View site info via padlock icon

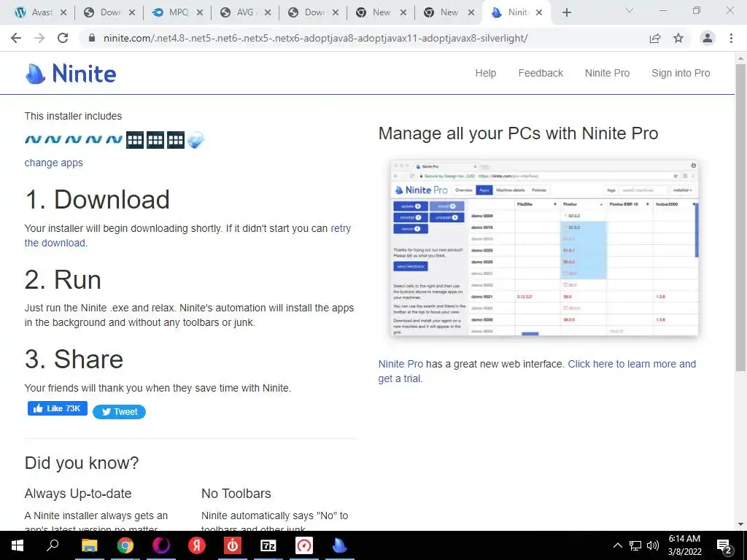coord(92,38)
